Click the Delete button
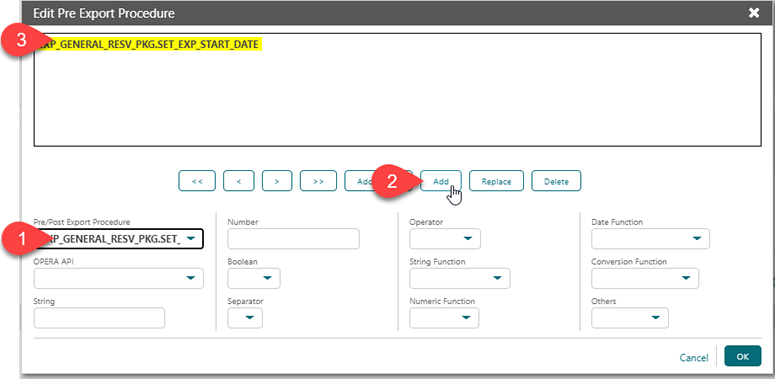Image resolution: width=775 pixels, height=379 pixels. (556, 181)
